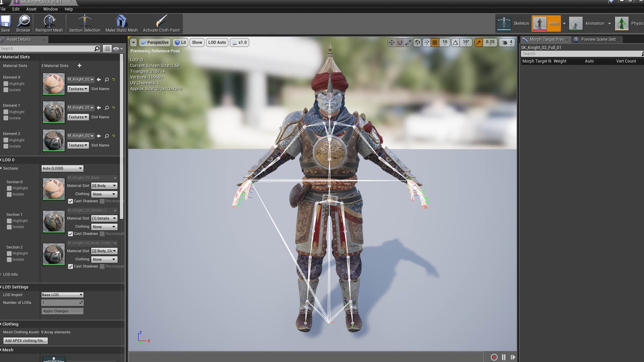Click the Asset Details search field
The image size is (644, 362).
click(x=50, y=49)
